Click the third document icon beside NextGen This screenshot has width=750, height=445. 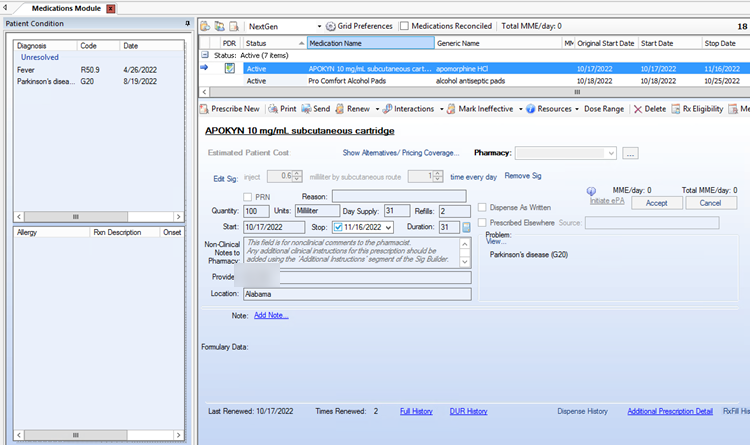pos(233,26)
